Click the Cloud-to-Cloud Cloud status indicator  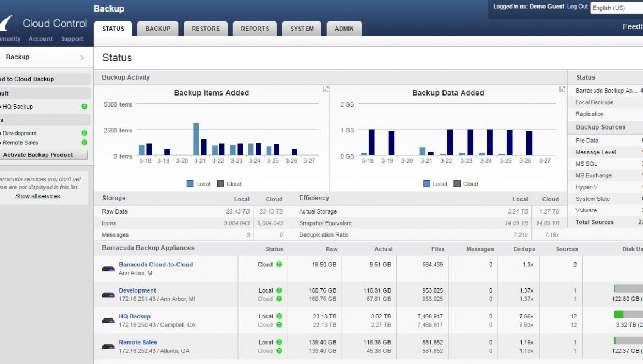coord(279,265)
